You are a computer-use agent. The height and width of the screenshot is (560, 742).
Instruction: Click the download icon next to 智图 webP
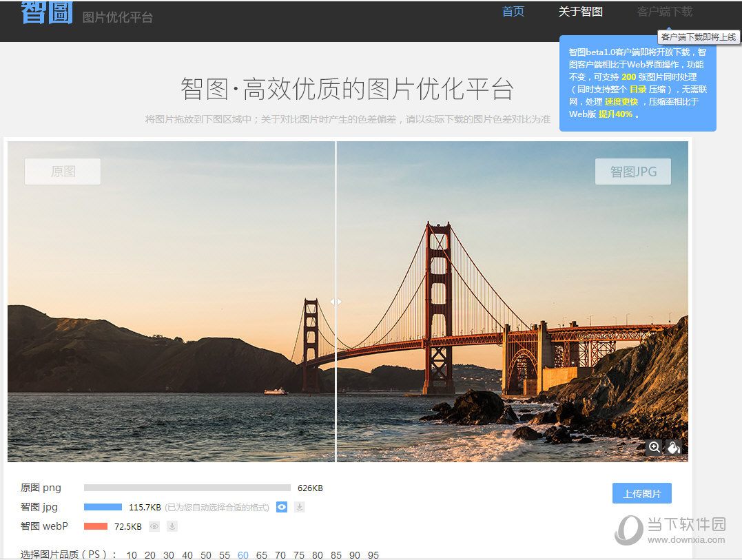pos(171,526)
